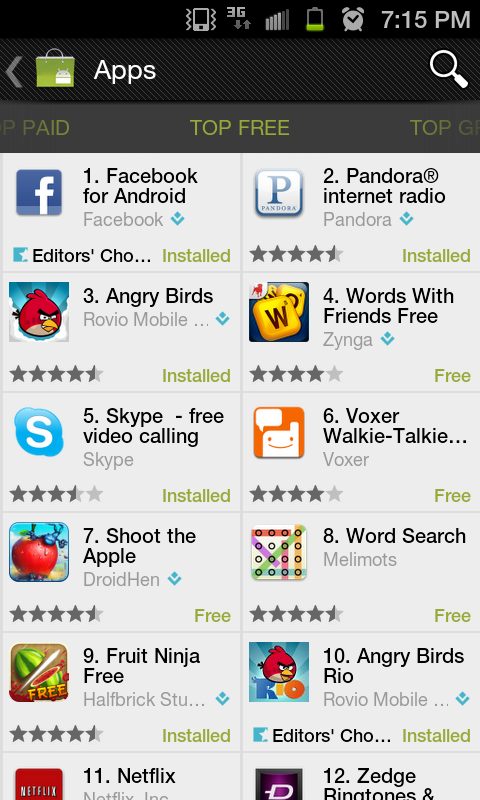The image size is (480, 800).
Task: Tap Free price on Word Search
Action: pos(452,615)
